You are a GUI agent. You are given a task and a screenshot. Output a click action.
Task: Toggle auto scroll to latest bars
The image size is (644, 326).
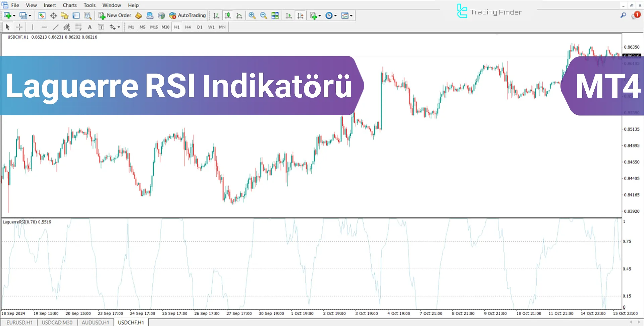coord(288,15)
